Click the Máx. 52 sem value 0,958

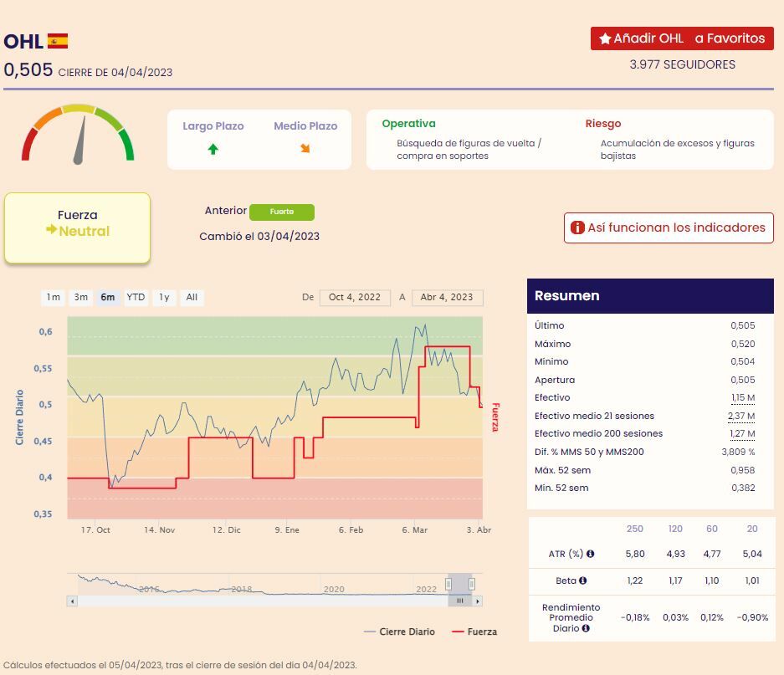[742, 470]
